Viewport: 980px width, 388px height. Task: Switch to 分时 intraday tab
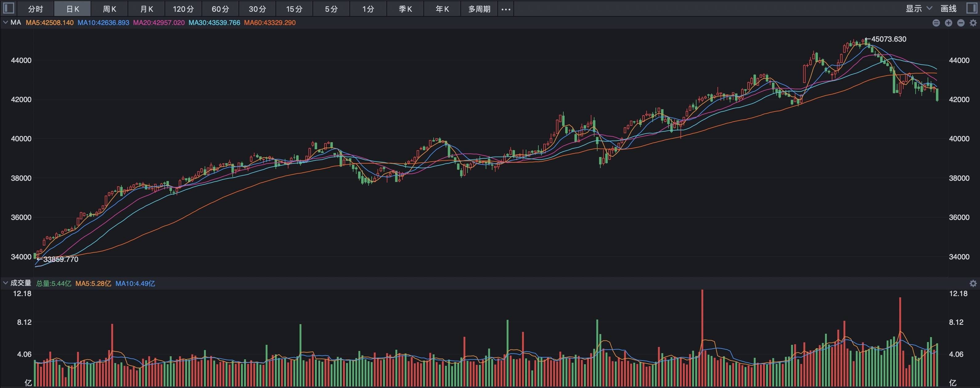coord(36,9)
